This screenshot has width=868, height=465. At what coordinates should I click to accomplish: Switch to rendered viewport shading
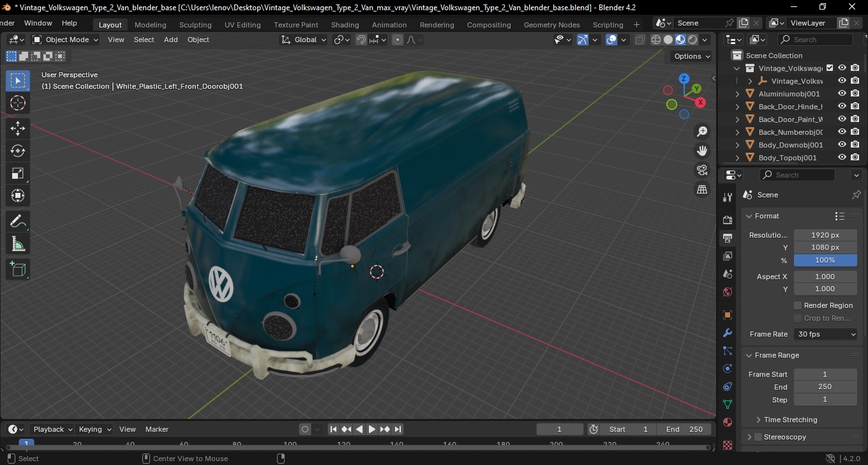point(692,40)
